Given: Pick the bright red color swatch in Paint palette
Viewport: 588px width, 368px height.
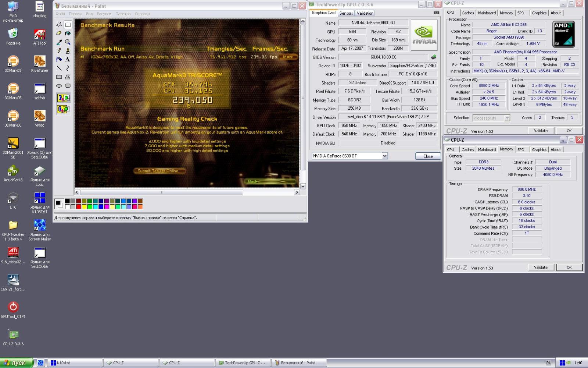Looking at the screenshot, I should (x=79, y=207).
